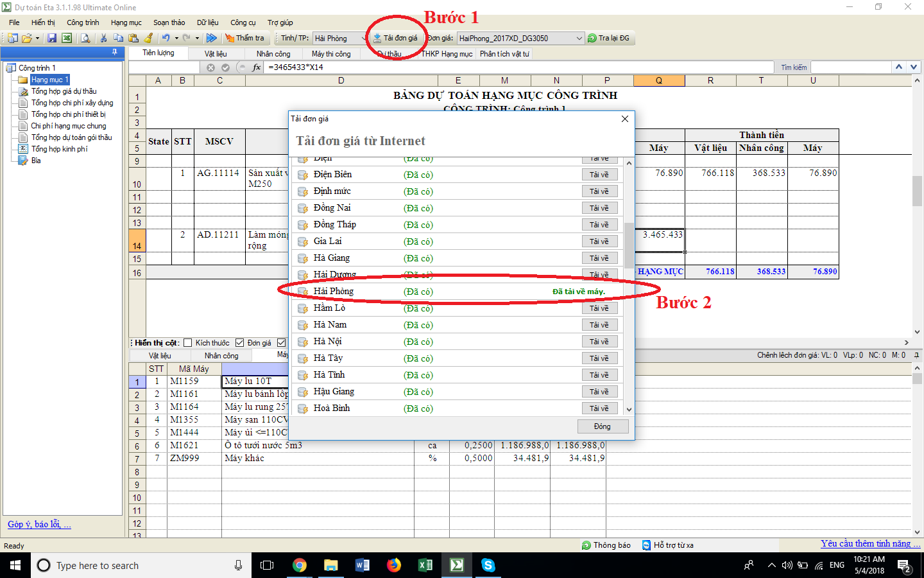Viewport: 924px width, 578px height.
Task: Click the Thẩm tra toolbar button
Action: pyautogui.click(x=244, y=39)
